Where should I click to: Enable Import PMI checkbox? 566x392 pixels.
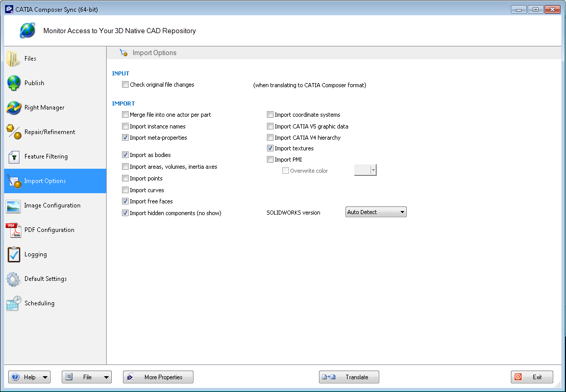pyautogui.click(x=270, y=160)
